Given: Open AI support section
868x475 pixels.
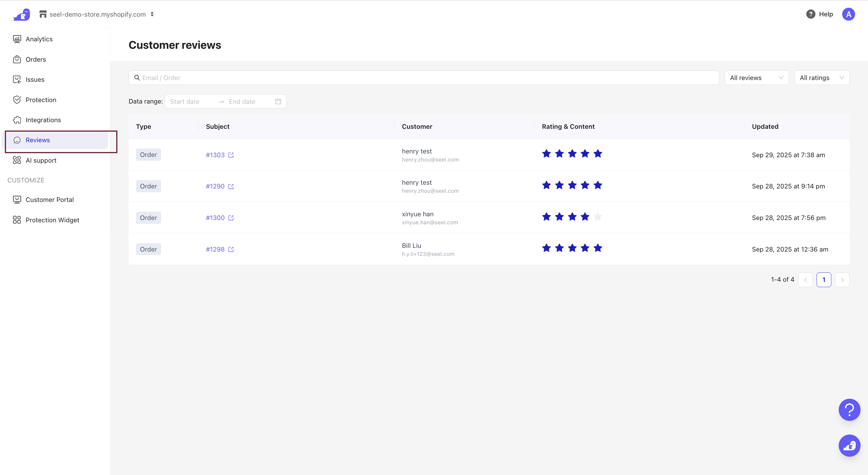Looking at the screenshot, I should (x=41, y=160).
